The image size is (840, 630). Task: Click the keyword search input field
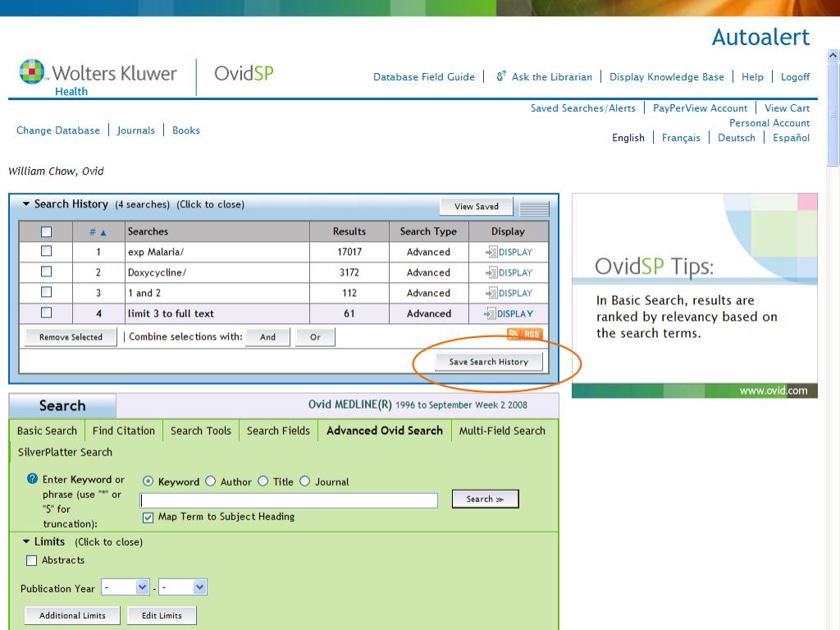pyautogui.click(x=289, y=500)
